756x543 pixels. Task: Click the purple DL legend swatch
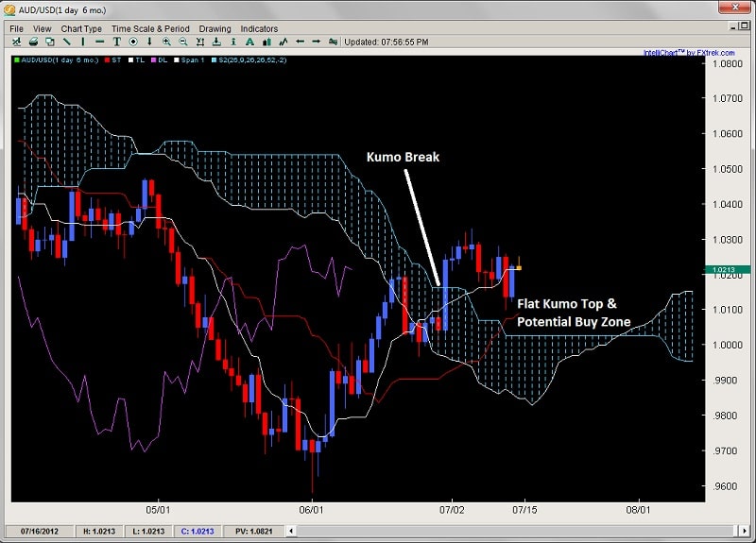(154, 60)
